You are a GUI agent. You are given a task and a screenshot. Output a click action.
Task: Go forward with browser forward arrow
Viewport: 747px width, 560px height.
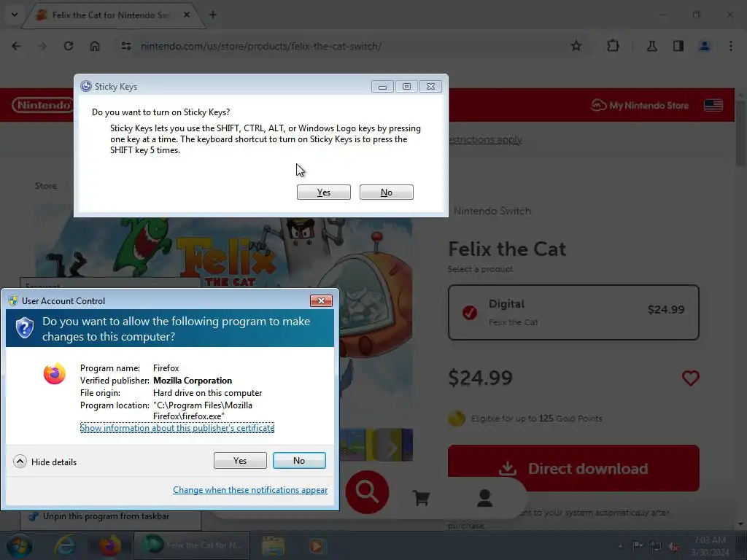coord(42,46)
